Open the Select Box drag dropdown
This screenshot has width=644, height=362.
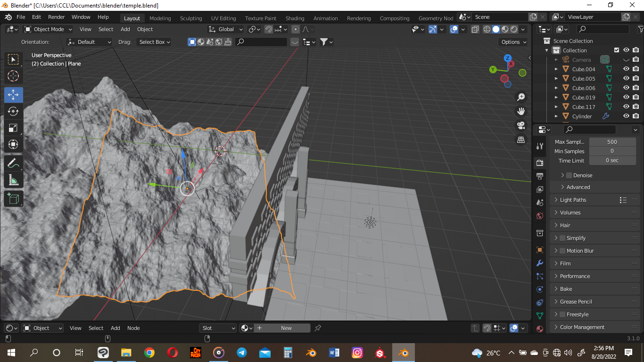tap(154, 42)
